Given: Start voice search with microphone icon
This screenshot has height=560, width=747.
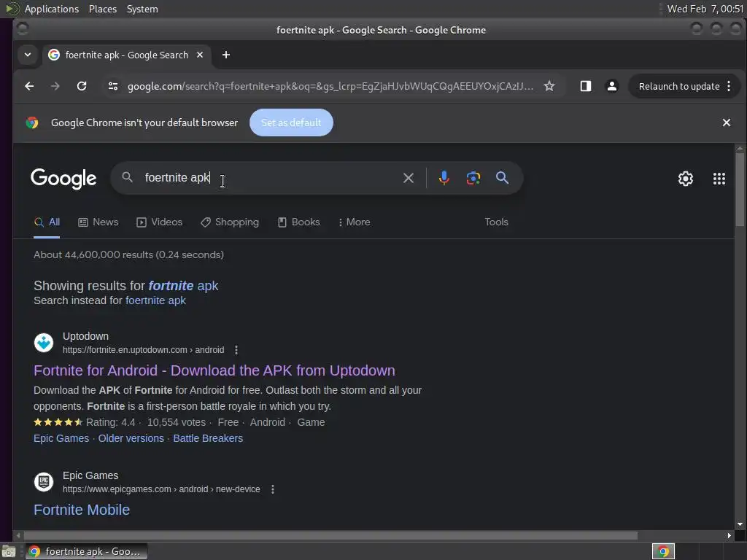Looking at the screenshot, I should point(444,178).
